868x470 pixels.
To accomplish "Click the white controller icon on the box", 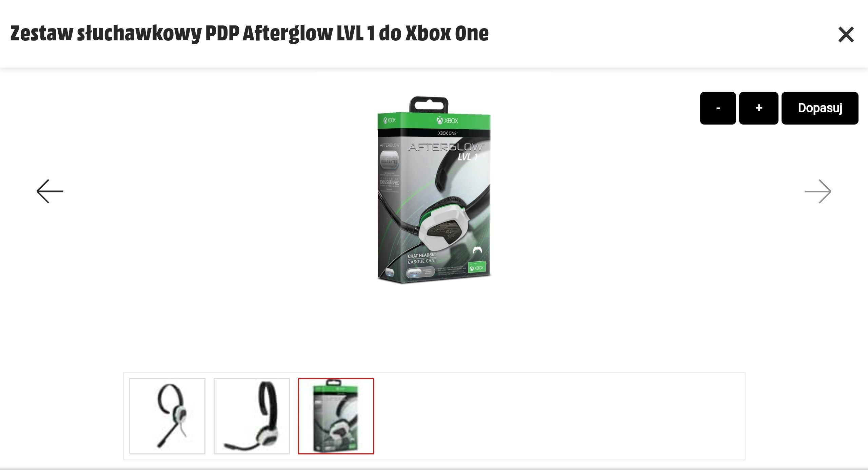I will coord(477,250).
